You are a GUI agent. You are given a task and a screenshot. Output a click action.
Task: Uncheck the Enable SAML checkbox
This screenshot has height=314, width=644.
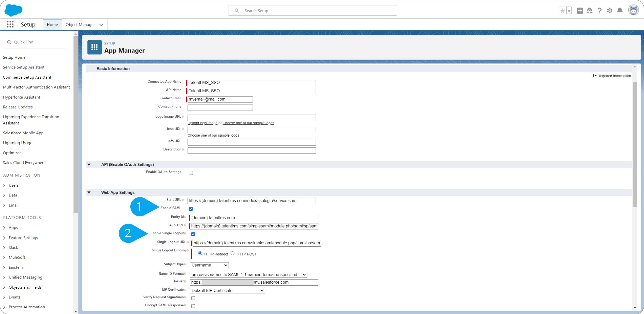(191, 209)
